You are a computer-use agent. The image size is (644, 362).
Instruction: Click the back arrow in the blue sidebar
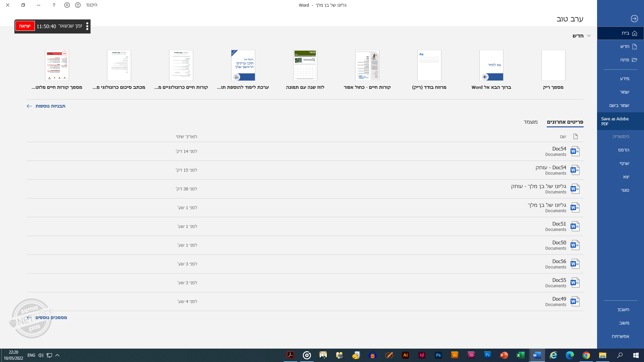click(x=634, y=19)
